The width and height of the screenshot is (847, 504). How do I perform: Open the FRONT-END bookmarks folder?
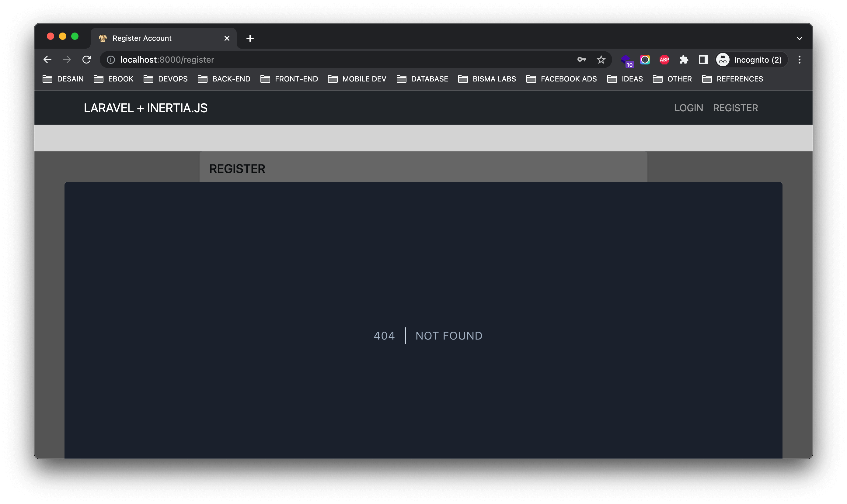click(289, 79)
